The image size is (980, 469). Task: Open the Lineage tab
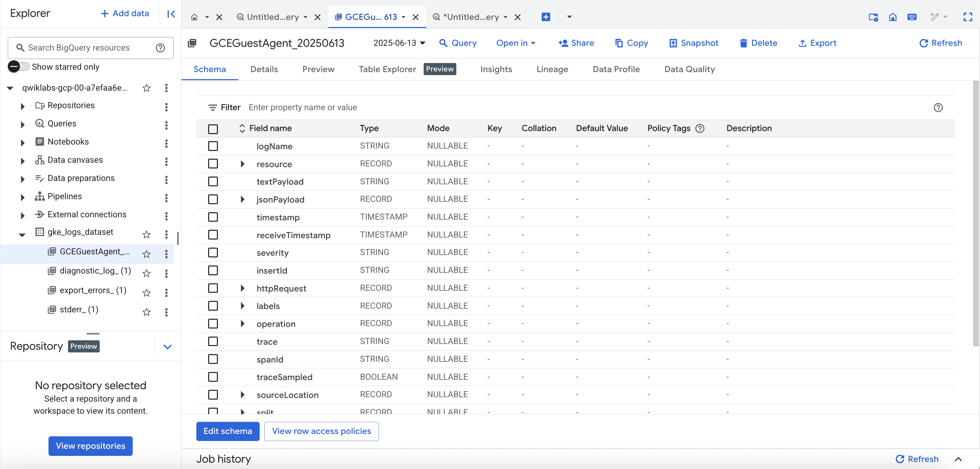point(552,69)
